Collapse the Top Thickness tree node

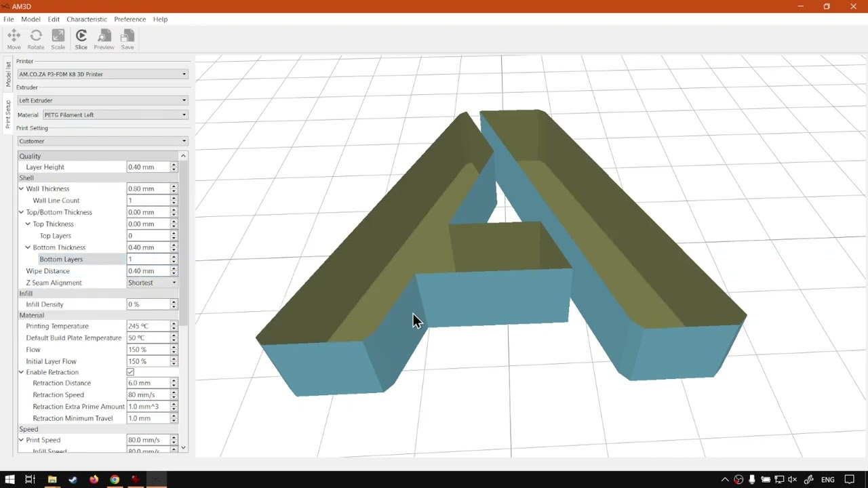(28, 224)
